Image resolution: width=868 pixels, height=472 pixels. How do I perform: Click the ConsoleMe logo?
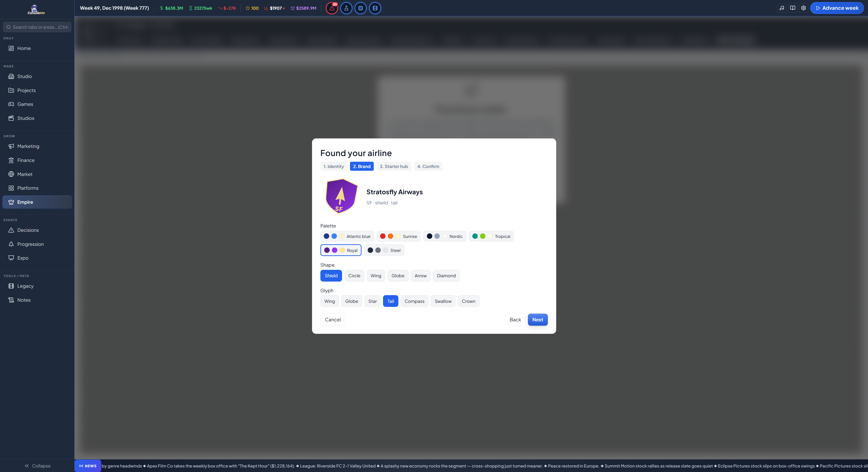click(x=36, y=9)
